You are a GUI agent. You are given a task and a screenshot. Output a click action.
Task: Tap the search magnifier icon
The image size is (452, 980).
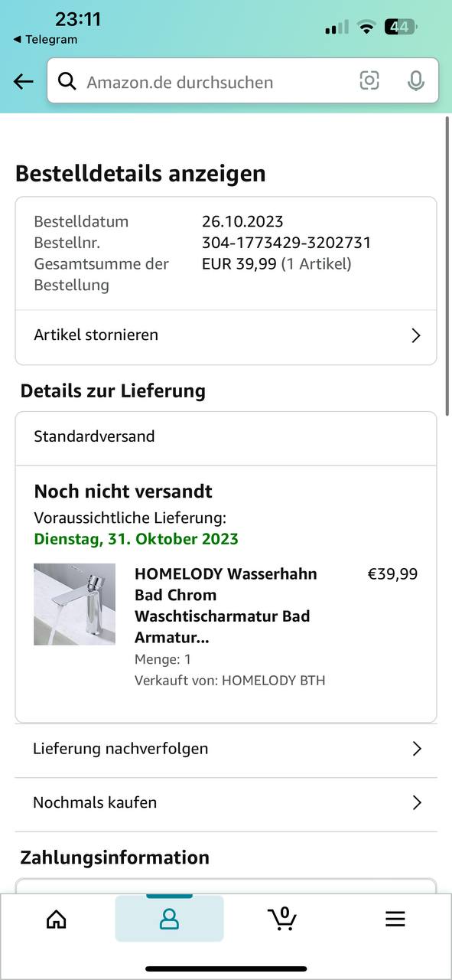coord(67,81)
